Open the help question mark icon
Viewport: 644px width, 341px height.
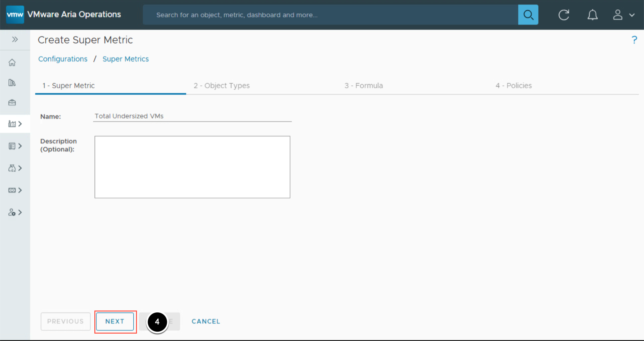tap(634, 40)
